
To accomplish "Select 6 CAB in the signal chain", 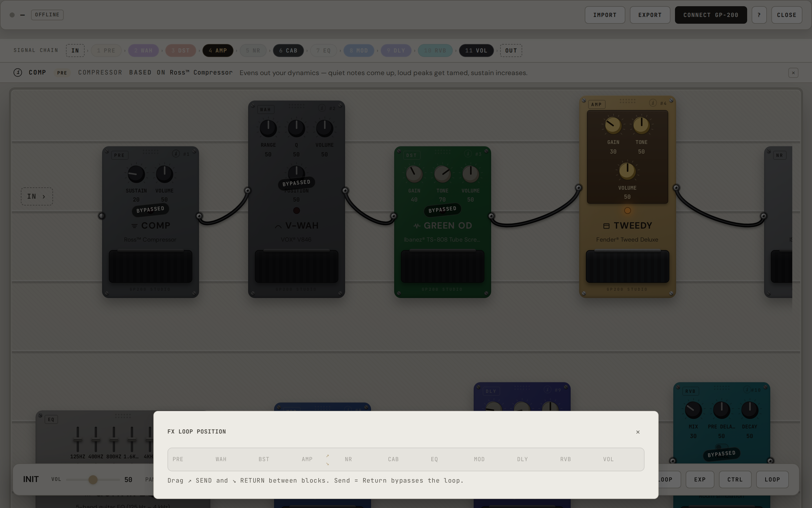I will pos(288,51).
